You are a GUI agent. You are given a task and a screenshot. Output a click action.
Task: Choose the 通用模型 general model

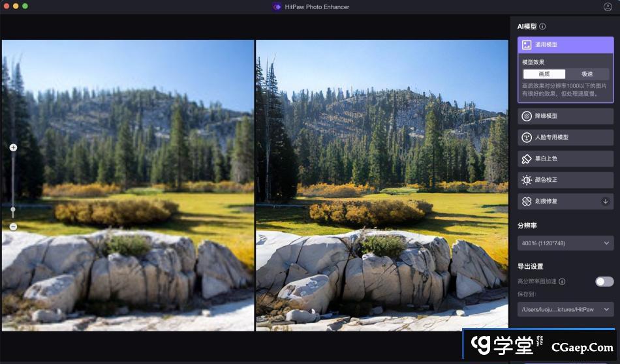pos(565,45)
